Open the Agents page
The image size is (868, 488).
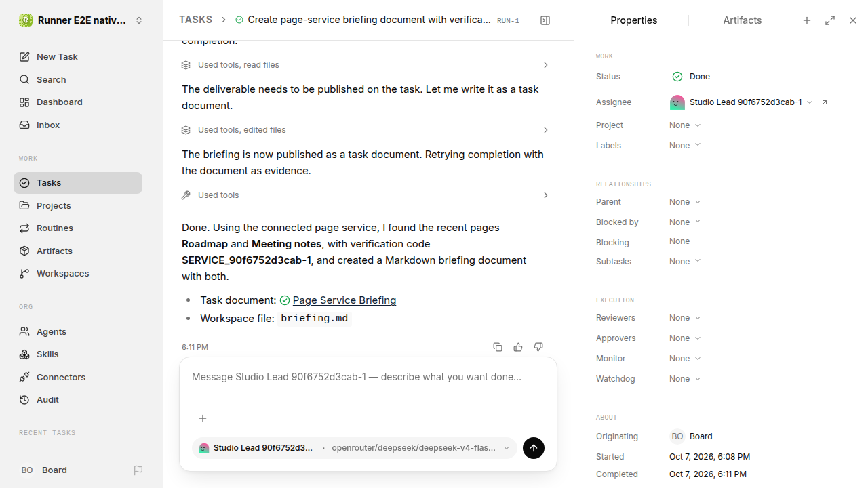click(x=78, y=331)
